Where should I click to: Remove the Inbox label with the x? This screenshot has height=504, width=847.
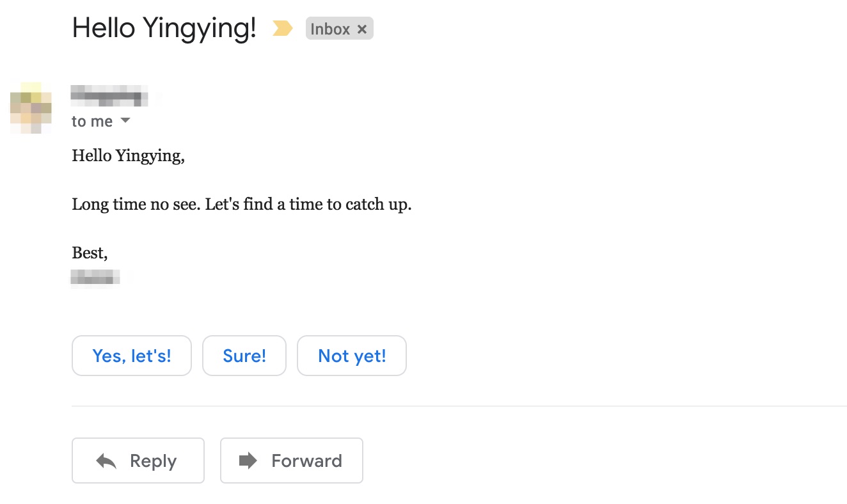(x=362, y=29)
